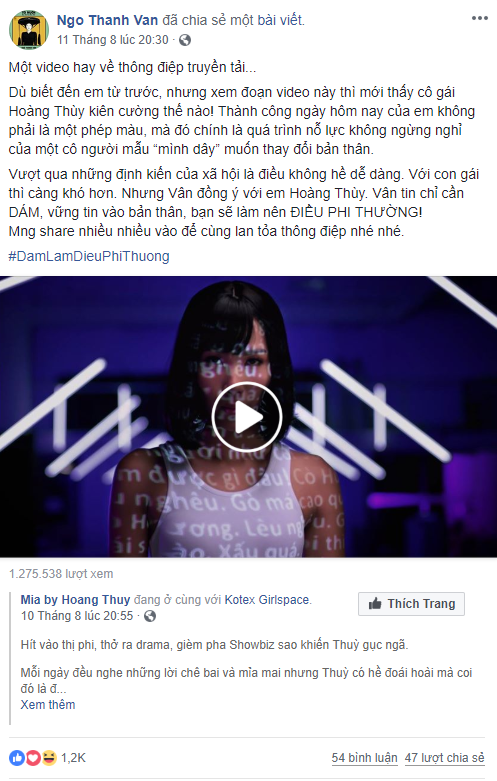This screenshot has width=497, height=781.
Task: Click the globe privacy icon under Ngo Thanh Van
Action: 185,40
